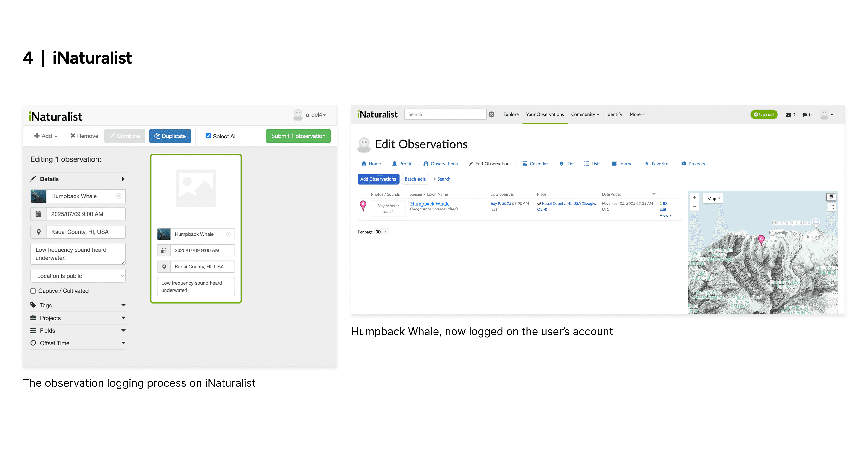Click the map zoom in plus icon

click(x=694, y=197)
